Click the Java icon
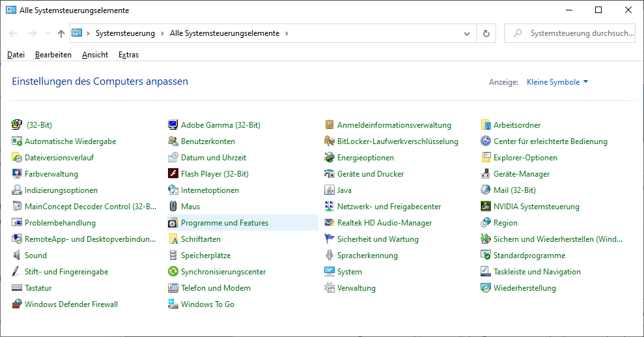 pyautogui.click(x=329, y=190)
